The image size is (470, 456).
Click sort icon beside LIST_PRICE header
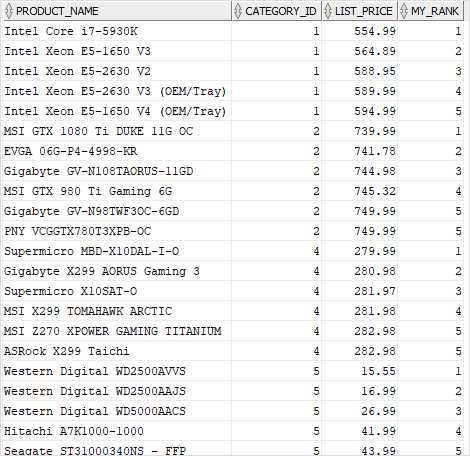pos(328,11)
